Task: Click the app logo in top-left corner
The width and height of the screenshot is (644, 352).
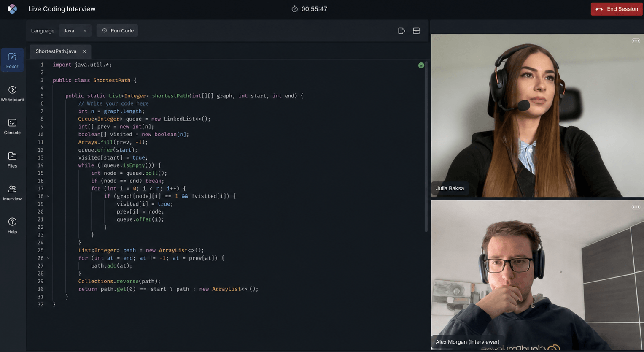Action: pyautogui.click(x=12, y=9)
